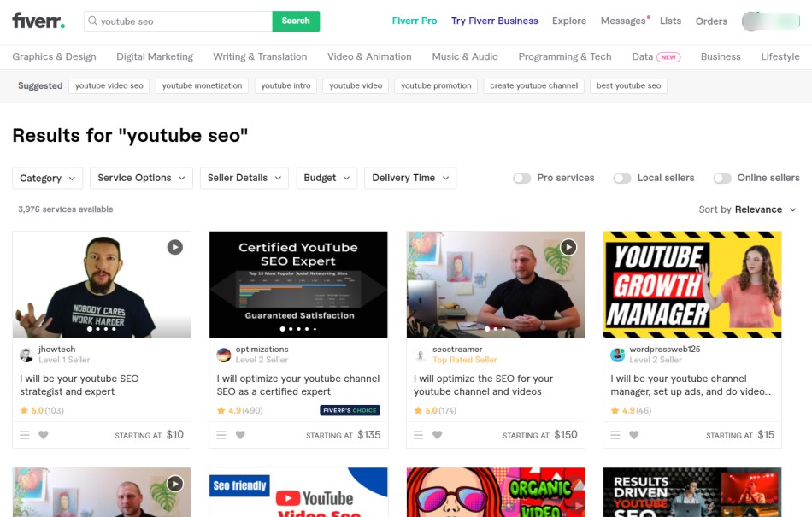The height and width of the screenshot is (517, 812).
Task: Click the search magnifier icon
Action: pyautogui.click(x=92, y=21)
